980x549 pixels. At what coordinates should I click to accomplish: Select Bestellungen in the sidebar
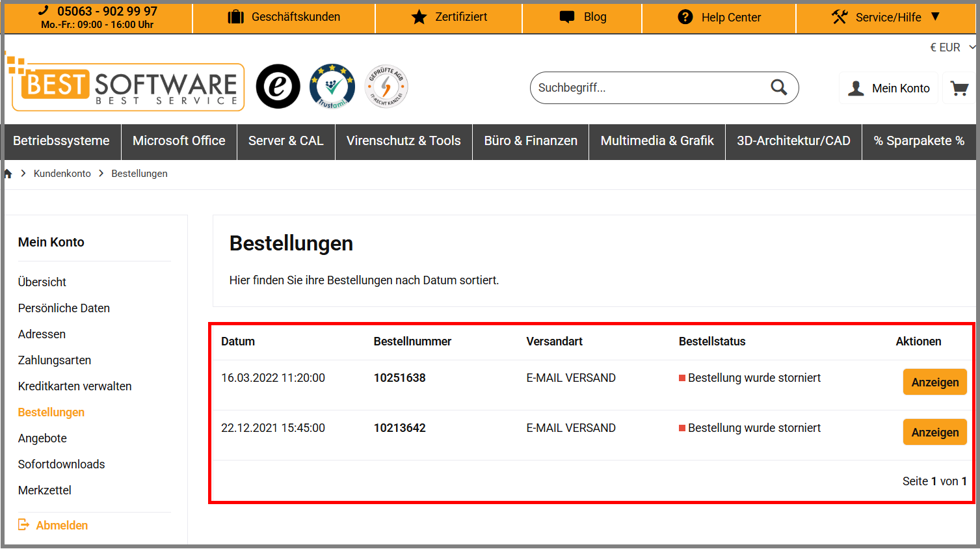(x=51, y=412)
